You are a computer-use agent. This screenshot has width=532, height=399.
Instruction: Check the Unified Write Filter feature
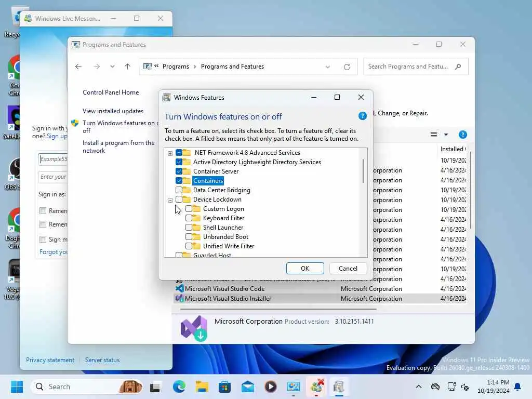tap(189, 246)
